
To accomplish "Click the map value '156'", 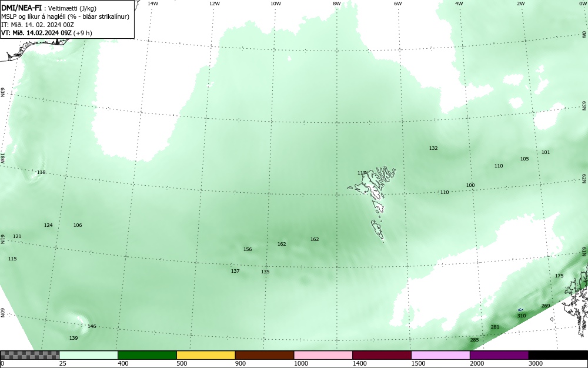I will [x=248, y=249].
